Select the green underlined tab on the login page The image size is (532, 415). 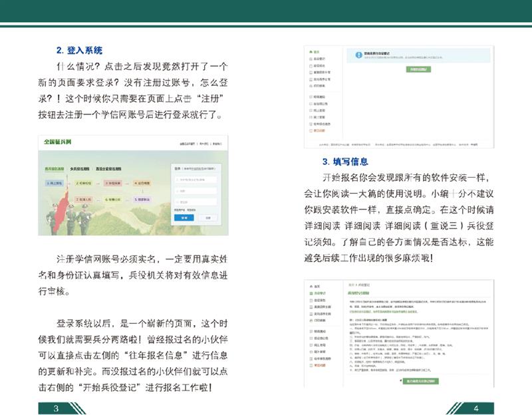click(x=55, y=169)
